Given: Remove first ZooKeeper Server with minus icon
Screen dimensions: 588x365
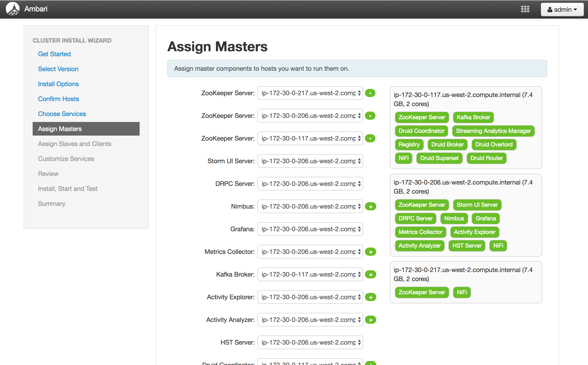Looking at the screenshot, I should click(370, 93).
